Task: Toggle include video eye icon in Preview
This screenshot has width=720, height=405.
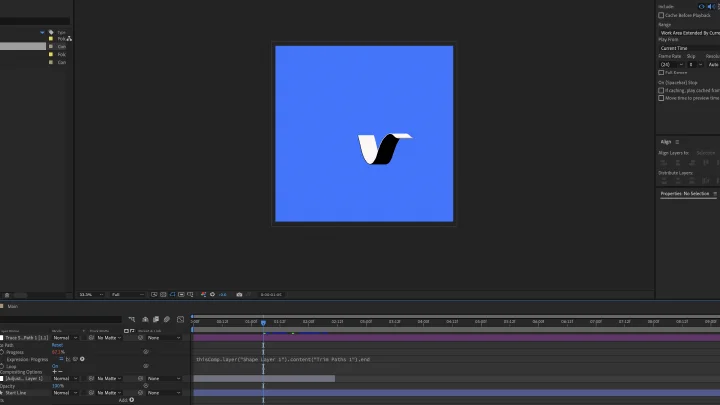Action: click(701, 6)
